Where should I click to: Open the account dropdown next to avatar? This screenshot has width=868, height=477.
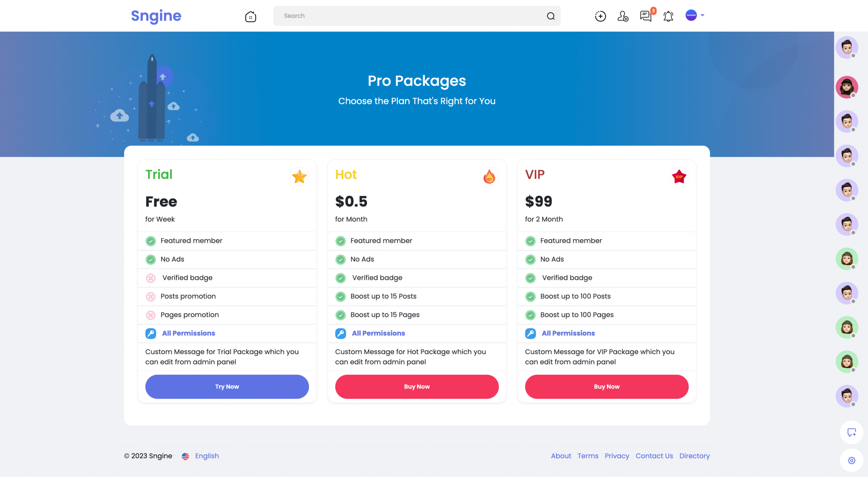[x=702, y=15]
